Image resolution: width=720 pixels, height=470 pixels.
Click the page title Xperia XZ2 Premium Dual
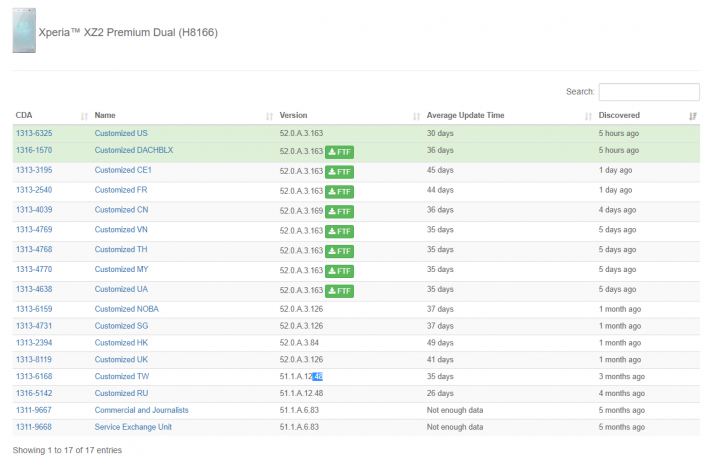point(128,33)
